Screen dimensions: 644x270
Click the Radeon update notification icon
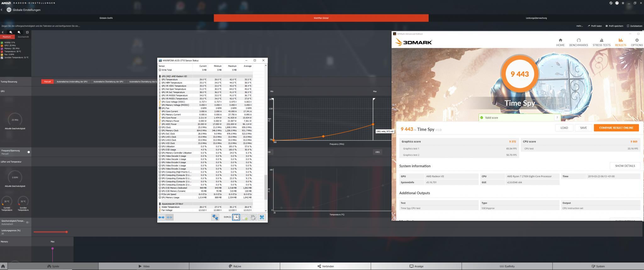[611, 3]
